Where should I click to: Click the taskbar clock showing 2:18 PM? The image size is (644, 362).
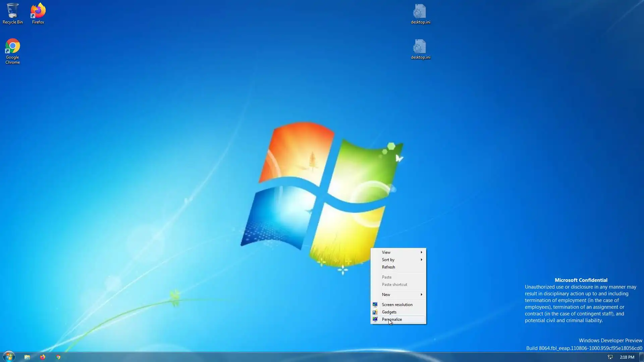pyautogui.click(x=627, y=357)
